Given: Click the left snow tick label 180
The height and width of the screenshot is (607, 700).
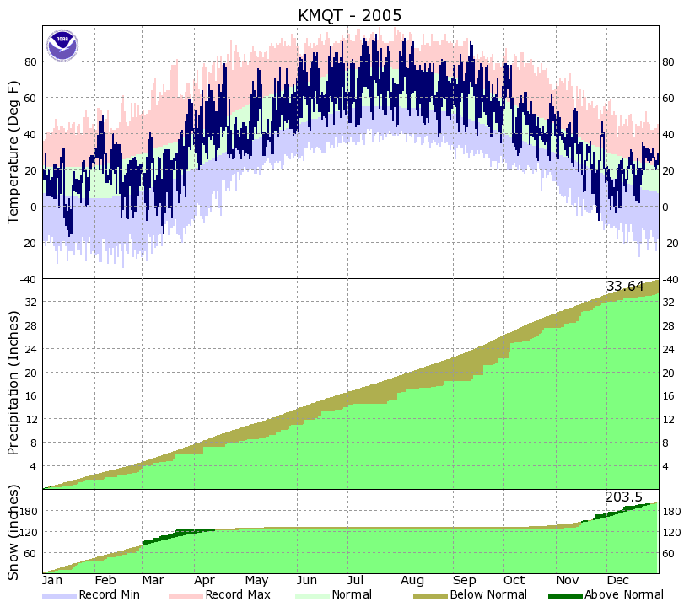Looking at the screenshot, I should coord(28,512).
